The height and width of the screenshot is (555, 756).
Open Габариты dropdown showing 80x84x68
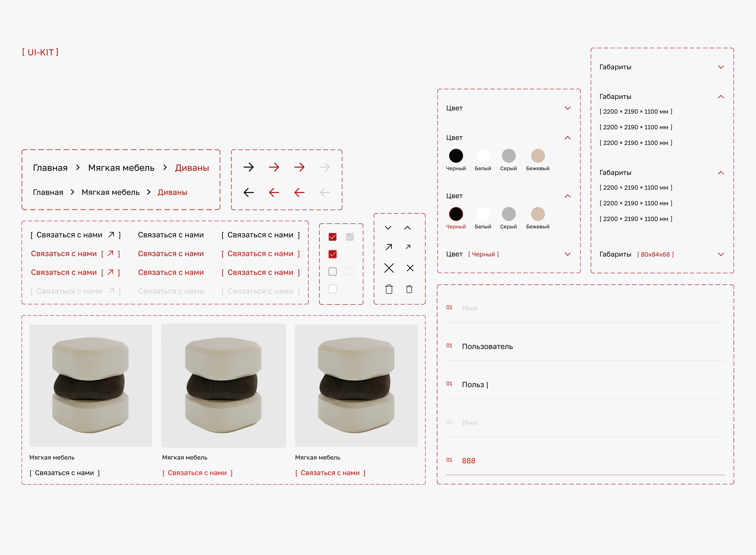click(x=720, y=254)
